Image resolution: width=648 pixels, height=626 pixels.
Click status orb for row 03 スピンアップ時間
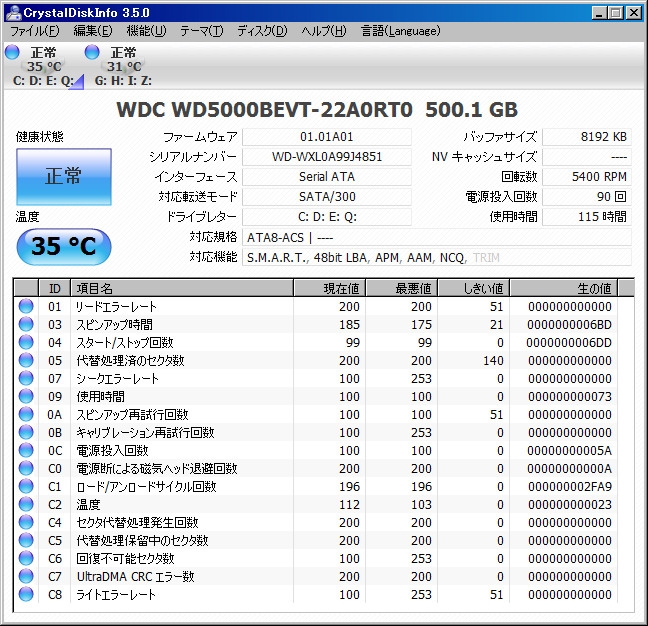(x=26, y=324)
